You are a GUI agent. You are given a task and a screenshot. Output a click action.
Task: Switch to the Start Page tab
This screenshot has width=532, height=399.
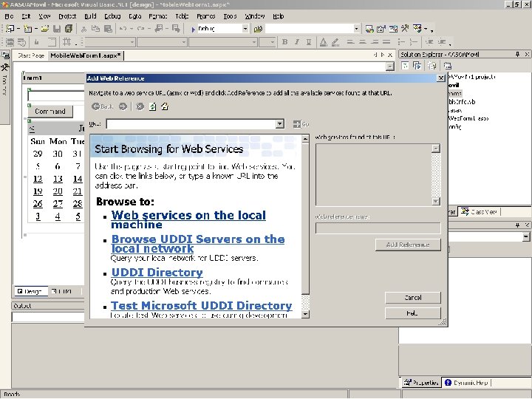click(31, 55)
